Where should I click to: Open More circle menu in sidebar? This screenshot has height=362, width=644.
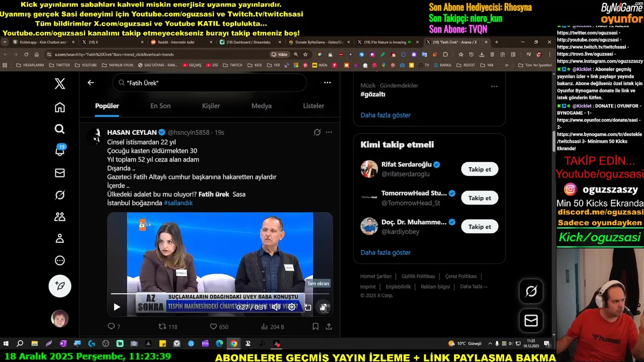click(x=59, y=260)
